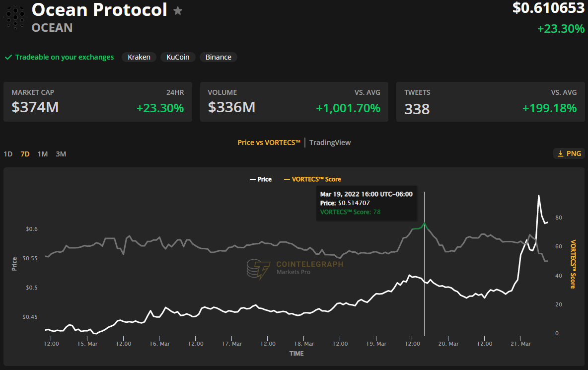Switch to the TradingView tab
The height and width of the screenshot is (370, 588).
[x=330, y=143]
